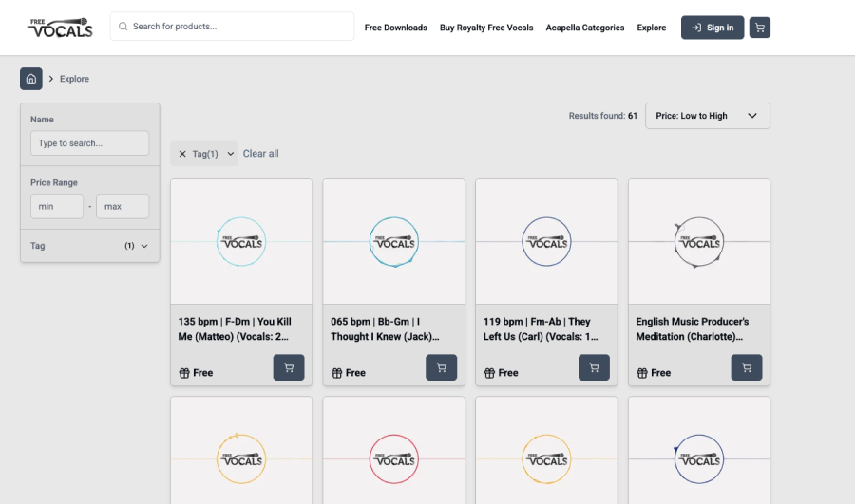855x504 pixels.
Task: Open the 'They Left Us (Carl)' thumbnail
Action: coord(546,241)
